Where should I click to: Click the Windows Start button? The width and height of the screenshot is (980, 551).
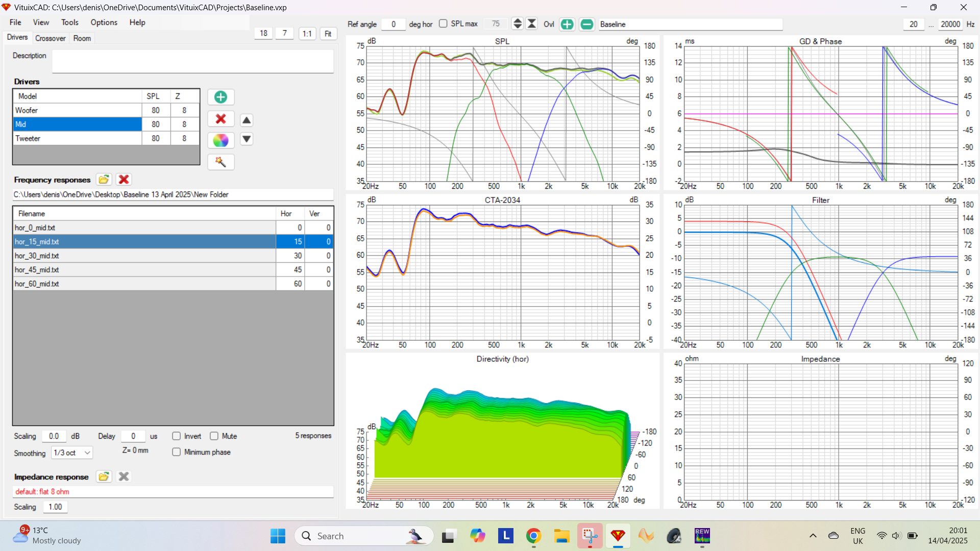[278, 536]
